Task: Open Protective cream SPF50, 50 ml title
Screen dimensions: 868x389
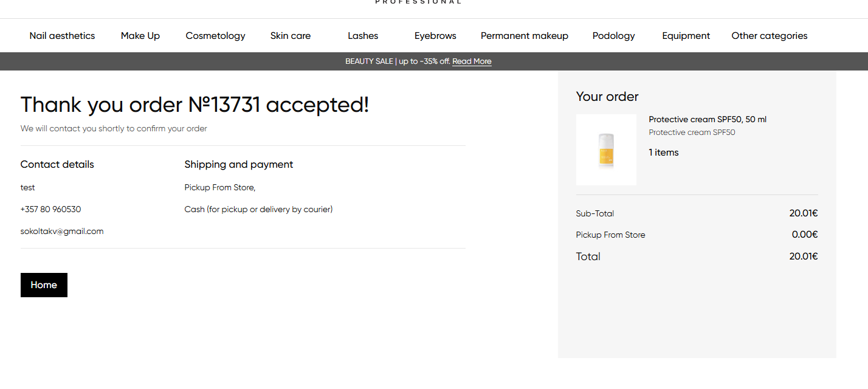Action: point(708,119)
